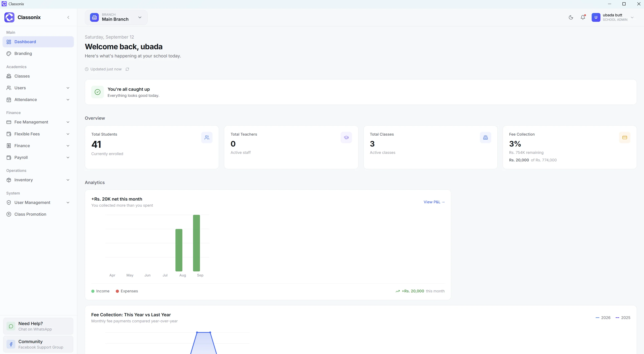Click the Sep income bar
Image resolution: width=644 pixels, height=354 pixels.
(x=197, y=243)
